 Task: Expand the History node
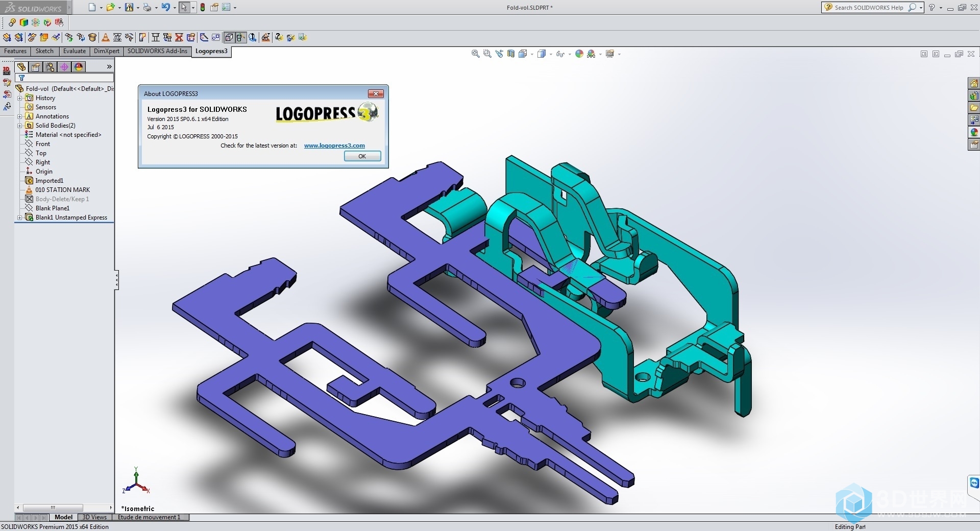20,98
